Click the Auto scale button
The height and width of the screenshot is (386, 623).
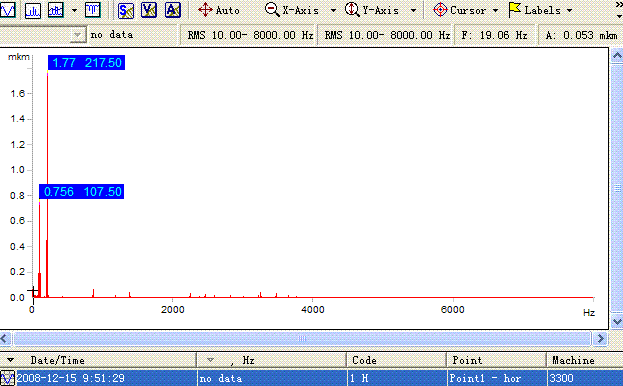(x=219, y=10)
